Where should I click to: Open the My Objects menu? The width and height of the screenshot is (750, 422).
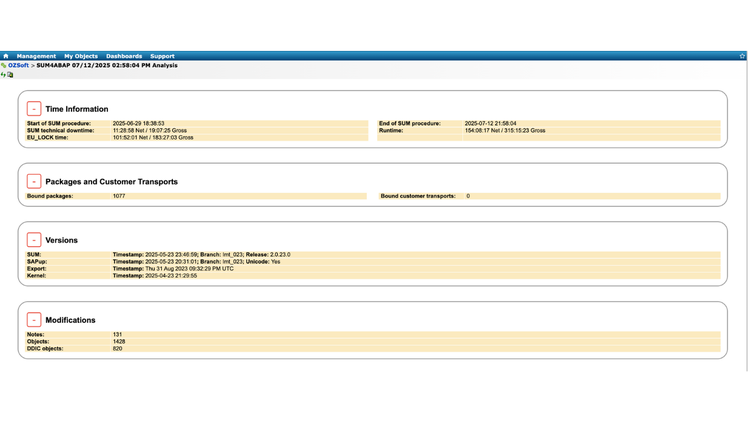tap(81, 56)
